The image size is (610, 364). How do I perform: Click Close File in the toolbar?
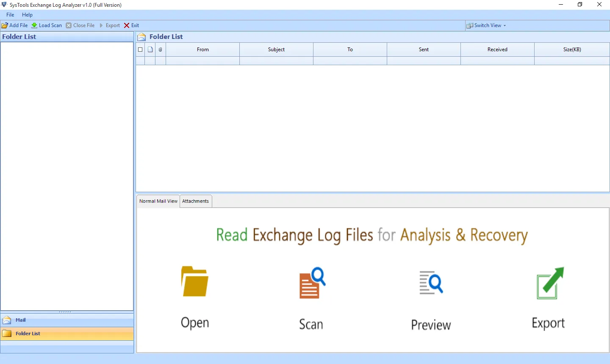coord(80,25)
